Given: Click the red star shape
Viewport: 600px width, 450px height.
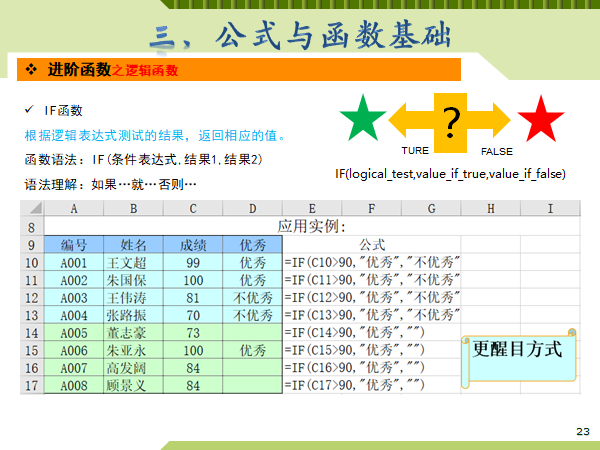Looking at the screenshot, I should coord(541,119).
